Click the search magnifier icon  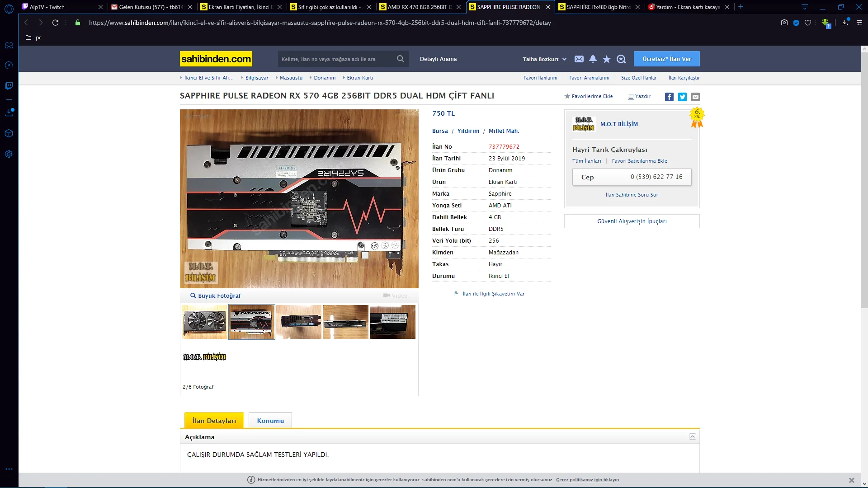coord(400,59)
